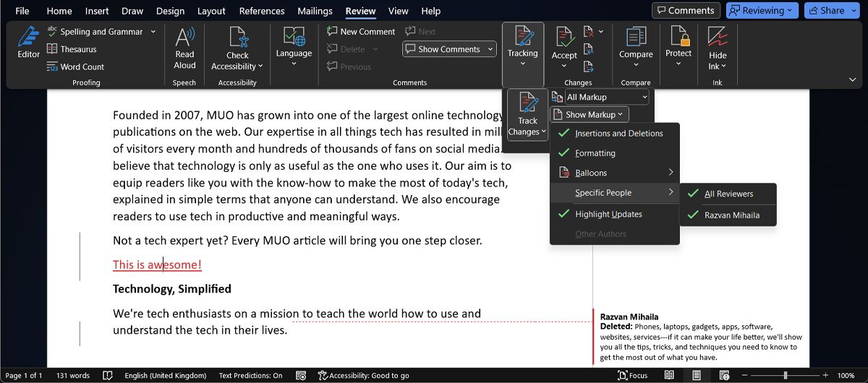Switch to the Design tab
This screenshot has width=868, height=383.
pos(170,11)
